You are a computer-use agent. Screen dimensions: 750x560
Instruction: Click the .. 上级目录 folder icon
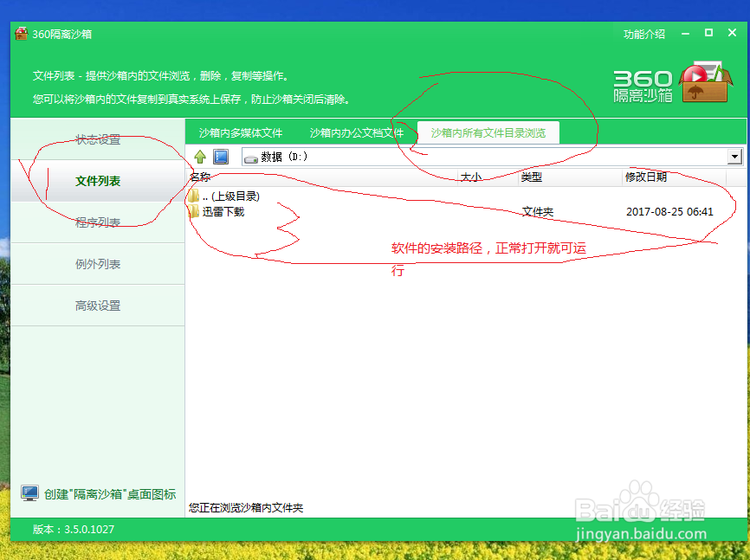coord(194,196)
